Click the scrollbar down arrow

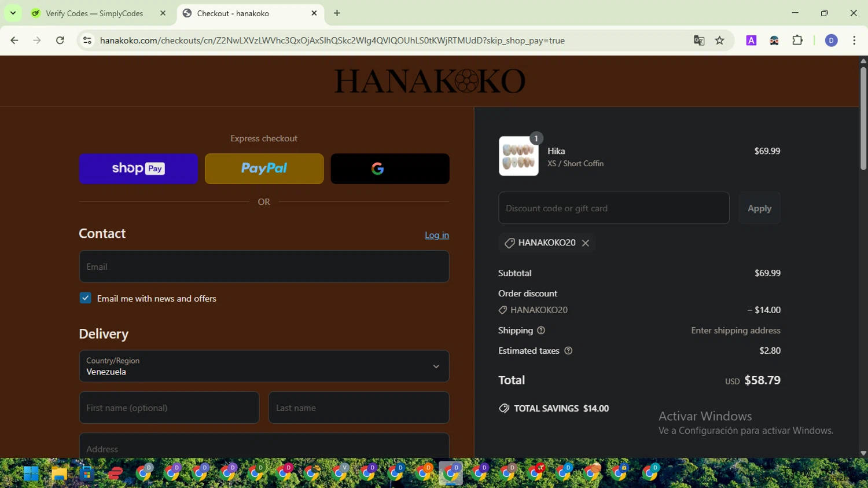click(863, 453)
